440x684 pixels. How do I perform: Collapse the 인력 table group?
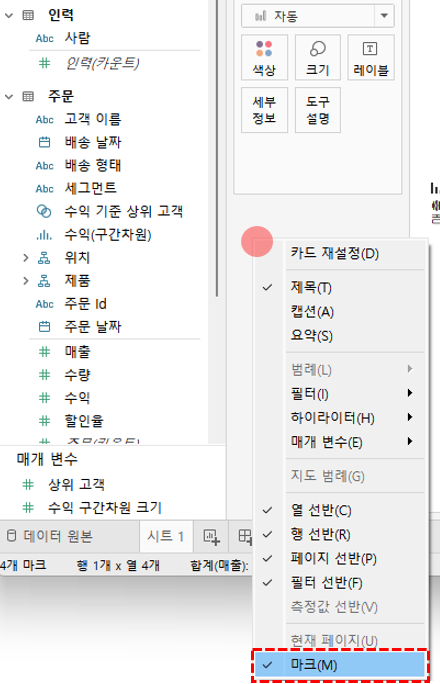[x=9, y=16]
